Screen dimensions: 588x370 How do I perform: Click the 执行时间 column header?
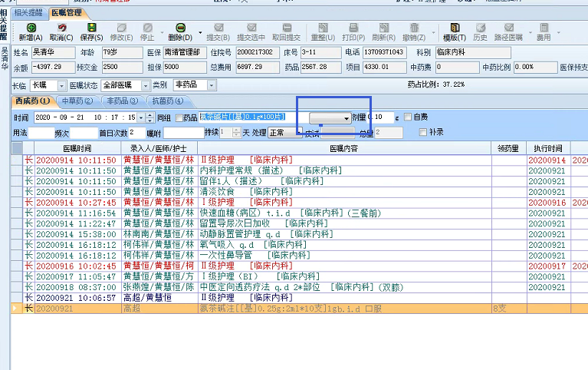pos(548,148)
